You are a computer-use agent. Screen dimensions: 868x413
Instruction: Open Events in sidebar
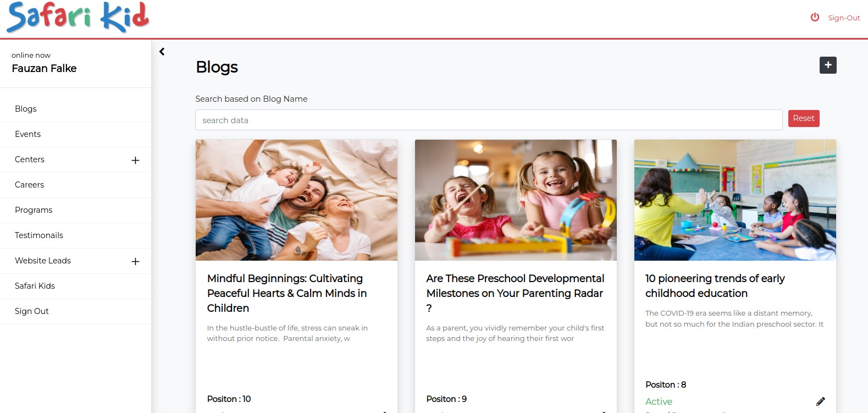pyautogui.click(x=75, y=134)
